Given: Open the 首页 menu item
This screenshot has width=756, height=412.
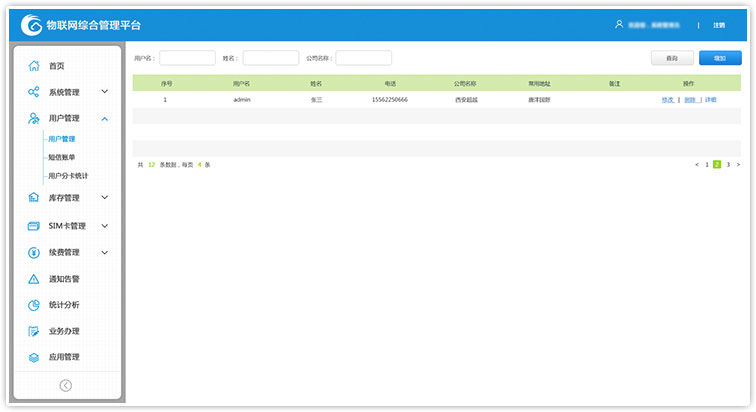Looking at the screenshot, I should click(x=56, y=66).
